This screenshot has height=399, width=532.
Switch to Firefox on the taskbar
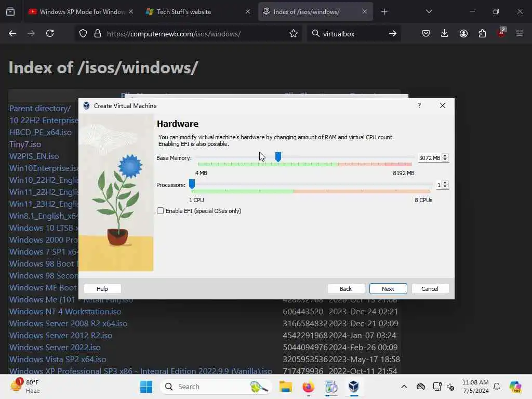tap(308, 387)
